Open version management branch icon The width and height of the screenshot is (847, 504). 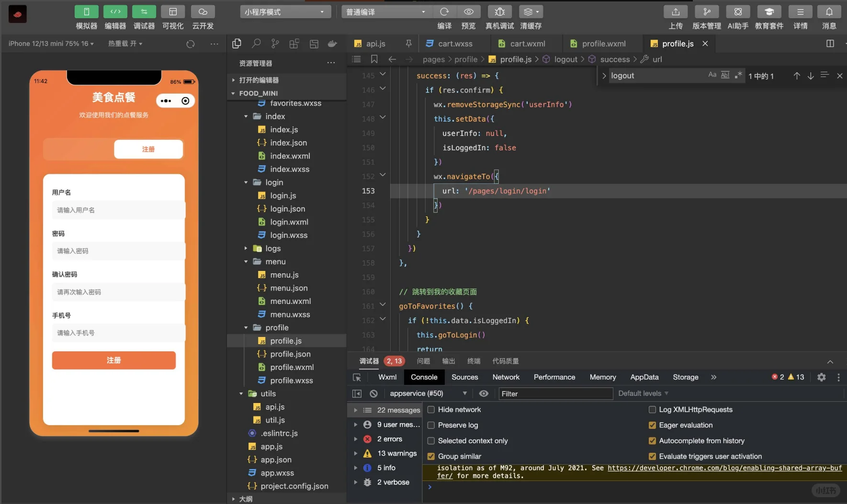coord(707,12)
